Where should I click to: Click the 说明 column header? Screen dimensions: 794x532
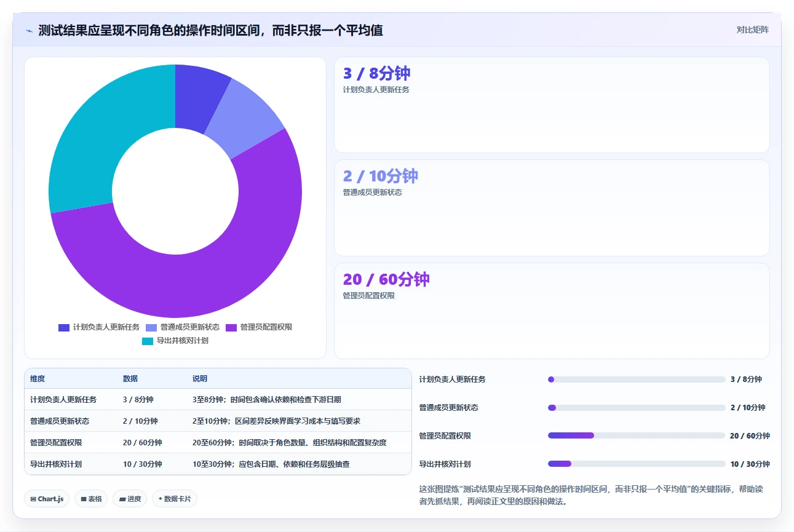(x=200, y=379)
